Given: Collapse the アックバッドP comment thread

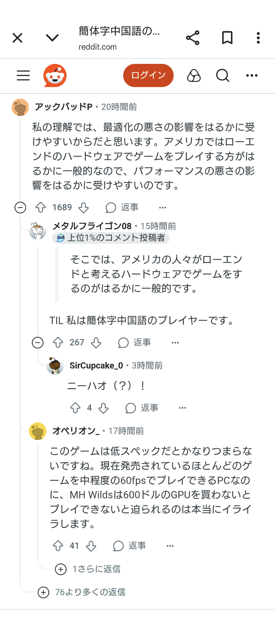Looking at the screenshot, I should tap(20, 208).
